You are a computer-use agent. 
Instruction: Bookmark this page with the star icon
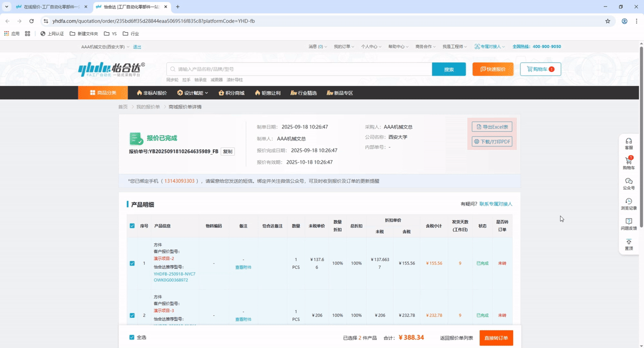click(x=608, y=21)
